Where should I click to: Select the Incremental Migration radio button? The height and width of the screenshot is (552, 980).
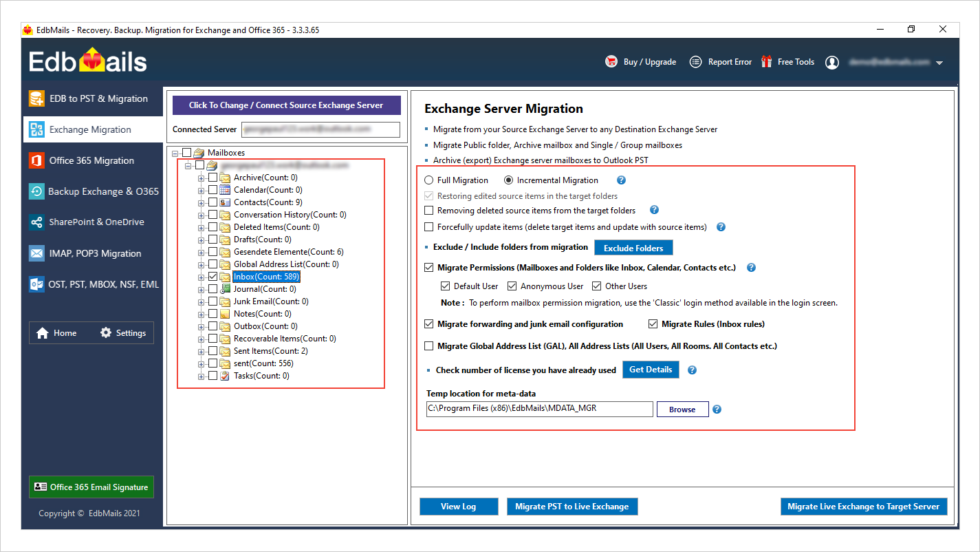click(509, 180)
